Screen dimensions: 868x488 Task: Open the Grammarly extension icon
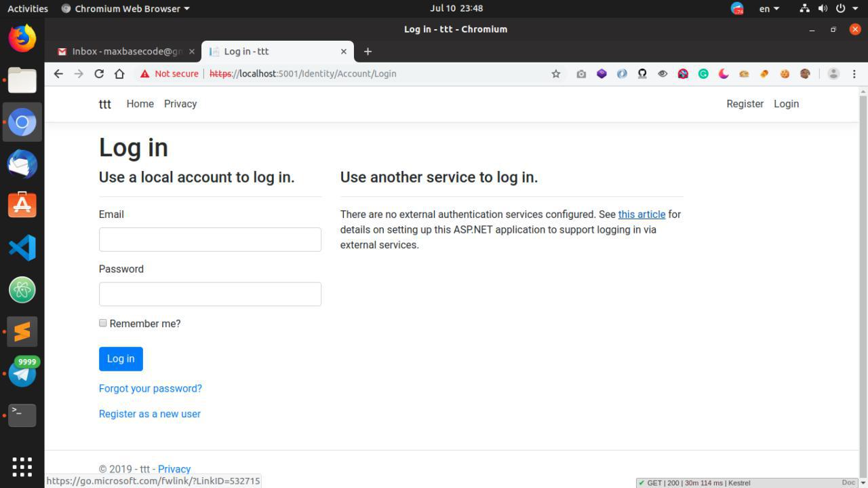703,73
